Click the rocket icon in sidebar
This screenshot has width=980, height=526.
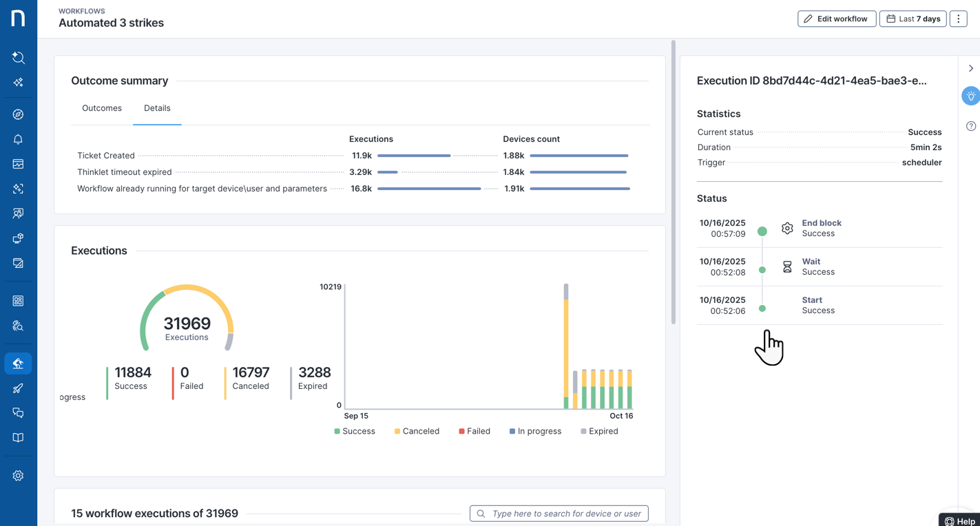click(x=18, y=388)
